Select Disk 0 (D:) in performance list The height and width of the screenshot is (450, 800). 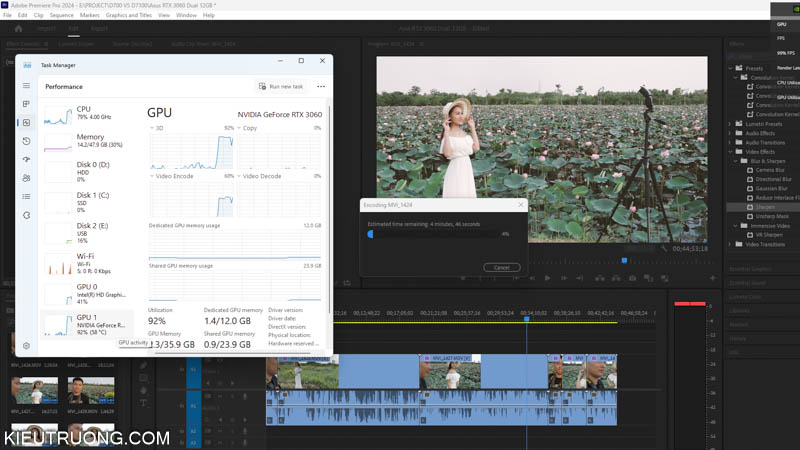click(x=87, y=172)
